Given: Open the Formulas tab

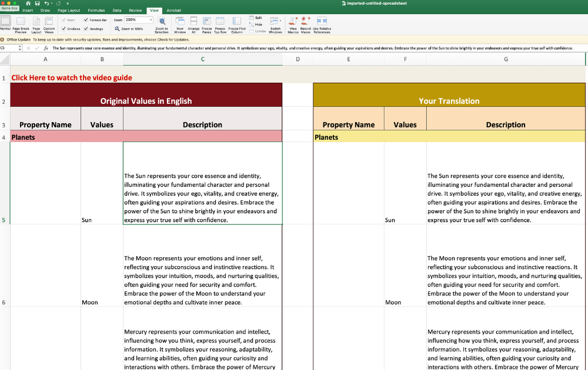Looking at the screenshot, I should tap(96, 11).
